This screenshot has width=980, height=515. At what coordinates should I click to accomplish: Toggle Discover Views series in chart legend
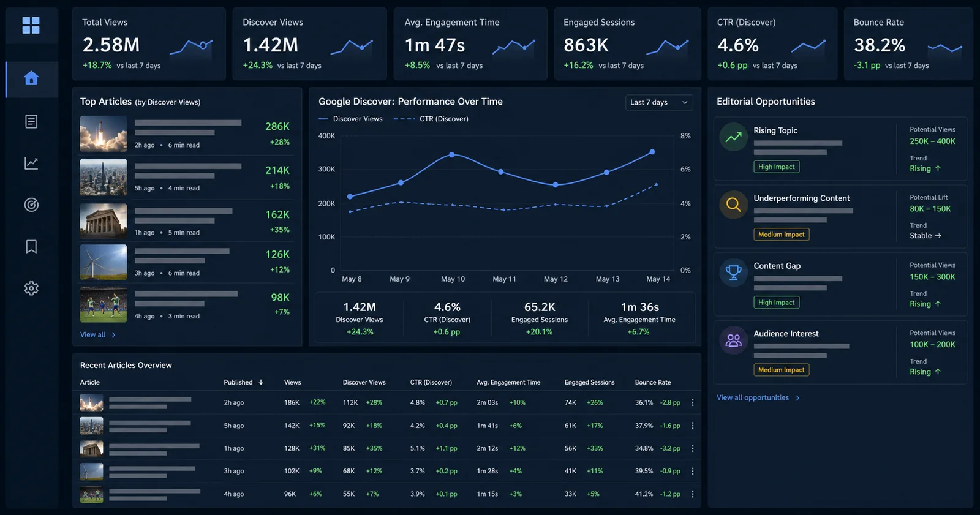tap(350, 119)
